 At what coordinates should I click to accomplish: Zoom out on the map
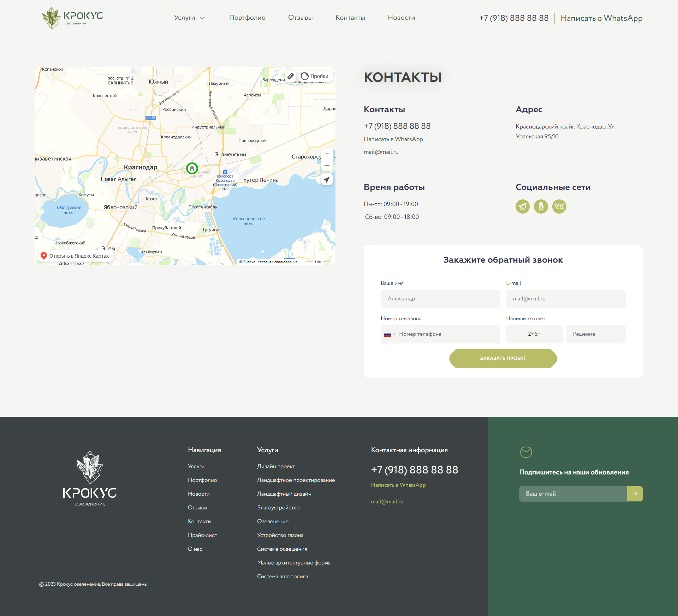coord(327,165)
